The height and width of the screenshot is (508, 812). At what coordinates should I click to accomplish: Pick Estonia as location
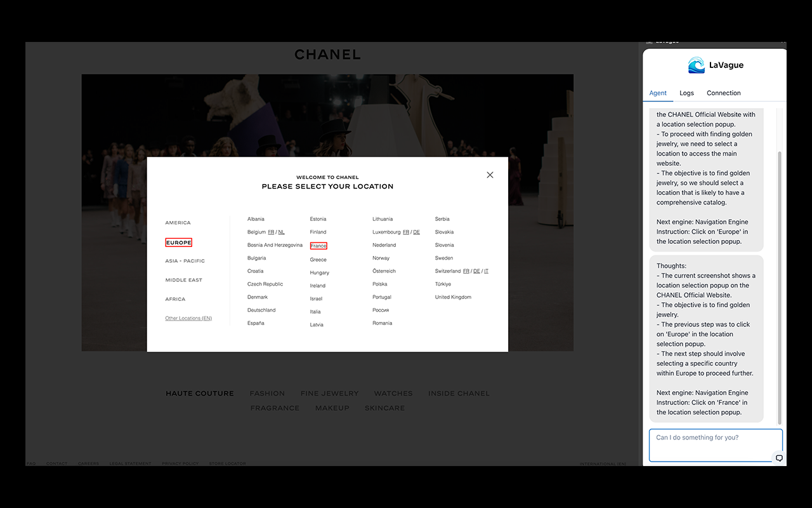pyautogui.click(x=318, y=219)
